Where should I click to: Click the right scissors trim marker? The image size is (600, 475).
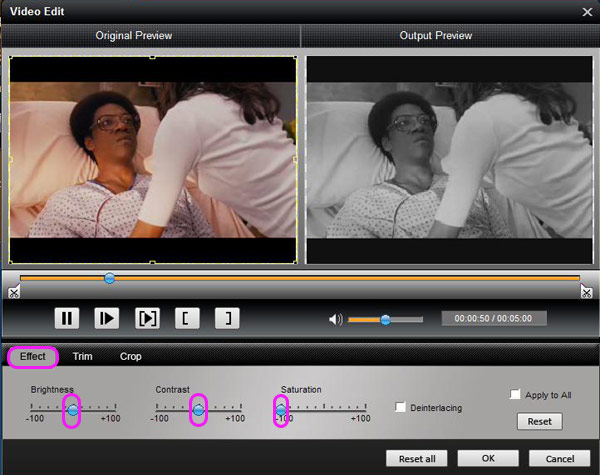586,292
